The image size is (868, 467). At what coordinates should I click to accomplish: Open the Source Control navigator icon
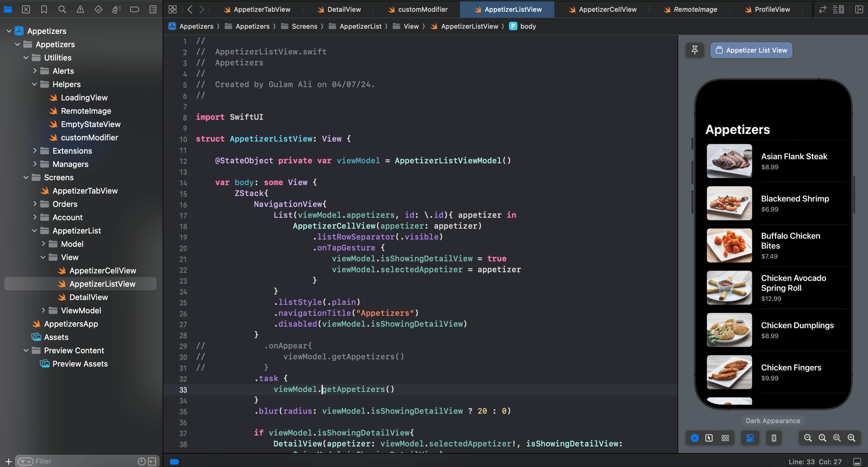[26, 9]
